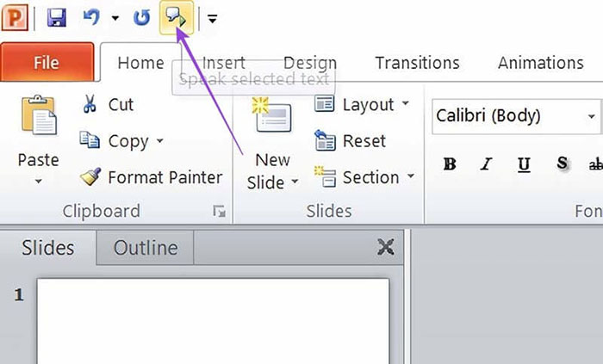Open the File backstage button
603x364 pixels.
pos(47,63)
